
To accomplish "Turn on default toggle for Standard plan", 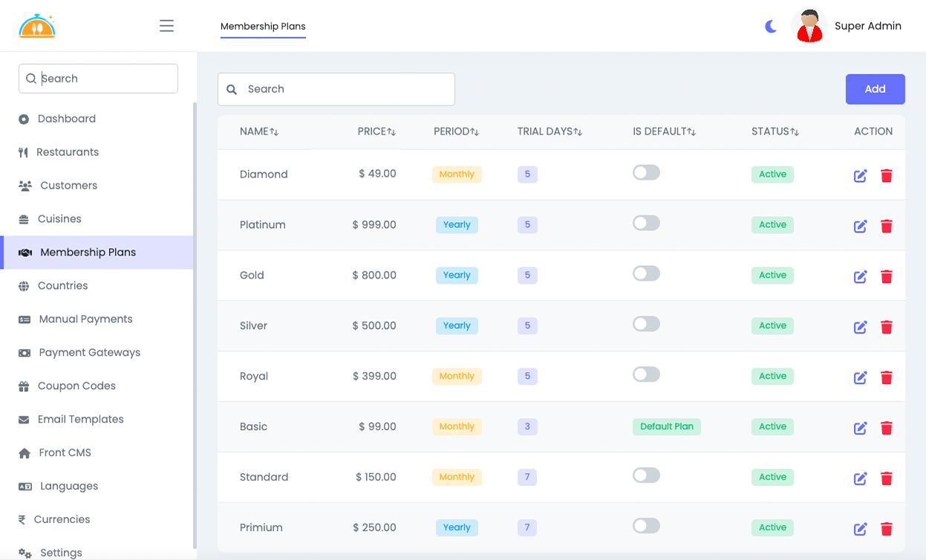I will (646, 476).
